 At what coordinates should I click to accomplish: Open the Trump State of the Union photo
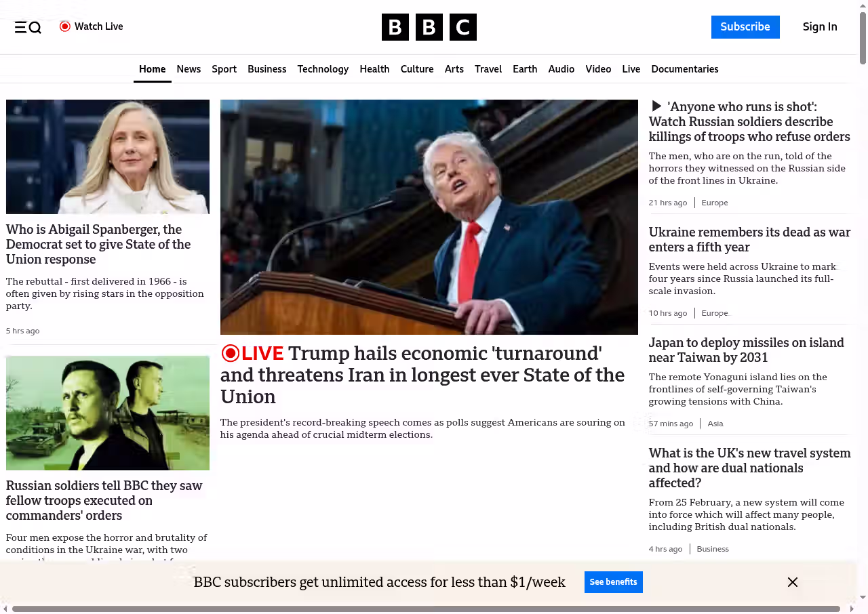click(429, 217)
